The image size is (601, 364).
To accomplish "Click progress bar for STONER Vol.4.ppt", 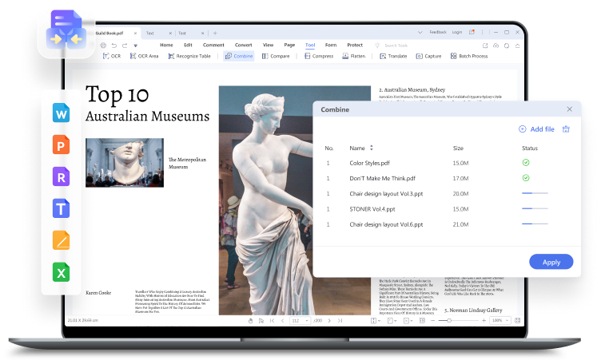I will 535,208.
